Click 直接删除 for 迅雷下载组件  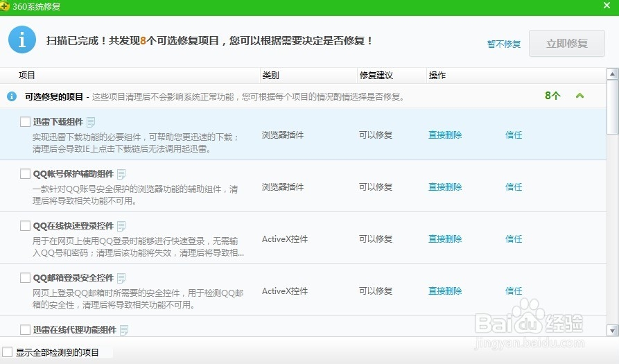(445, 135)
